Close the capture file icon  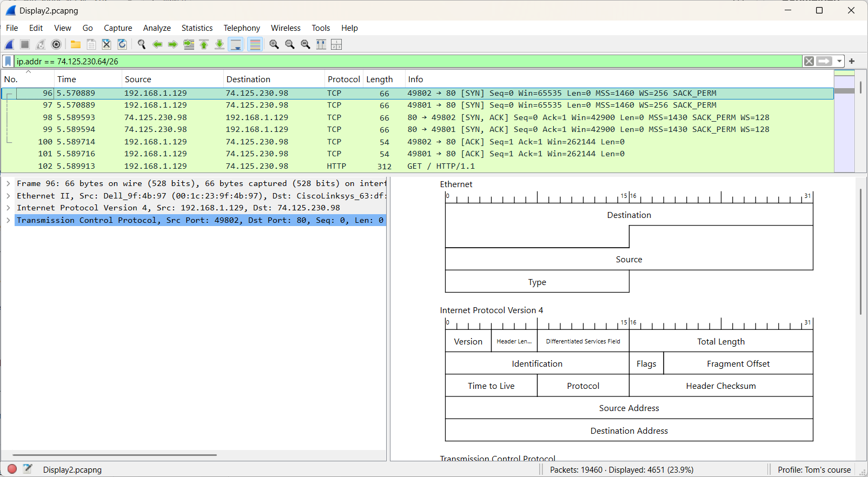point(107,44)
